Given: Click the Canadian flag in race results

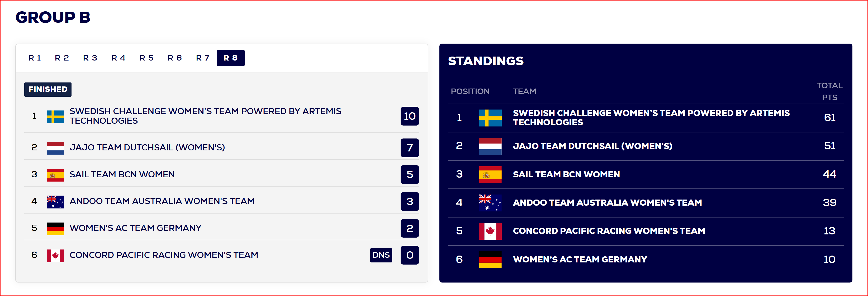Looking at the screenshot, I should 55,256.
